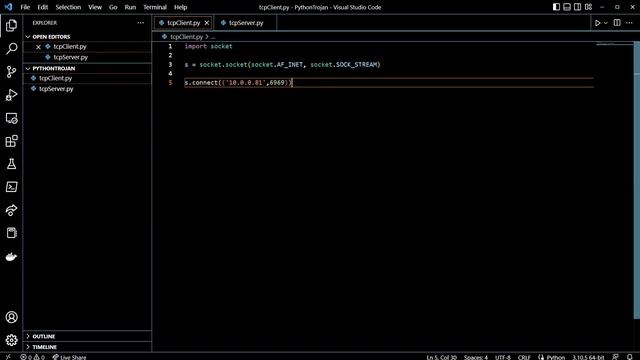Select interpreter 3.10.5 64-bit
This screenshot has height=360, width=640.
[588, 357]
